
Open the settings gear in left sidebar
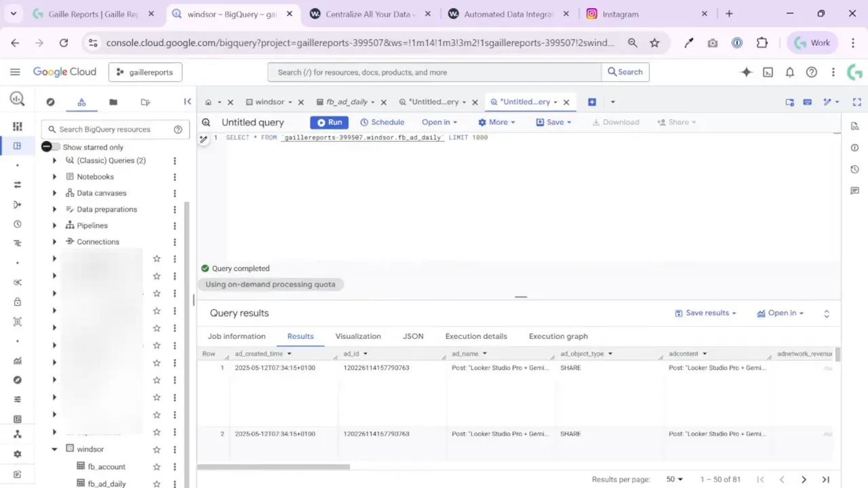tap(18, 454)
